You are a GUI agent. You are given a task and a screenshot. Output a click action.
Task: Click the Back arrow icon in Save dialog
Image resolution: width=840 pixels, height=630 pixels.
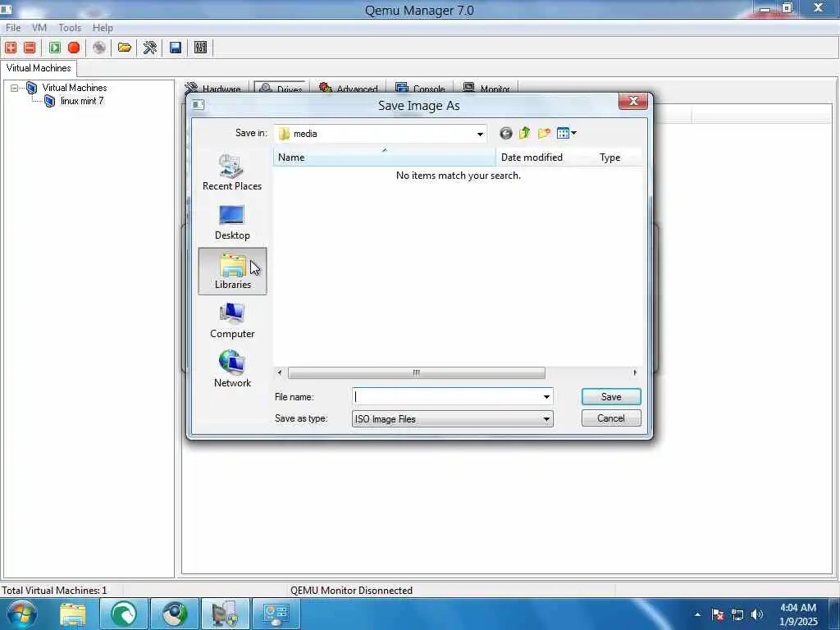[505, 134]
